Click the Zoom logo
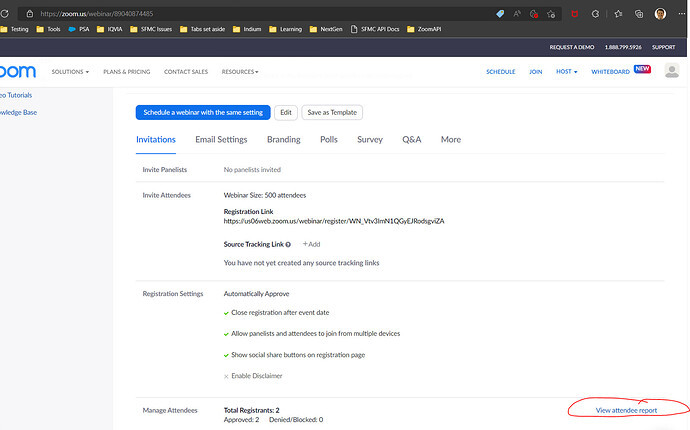 coord(18,71)
